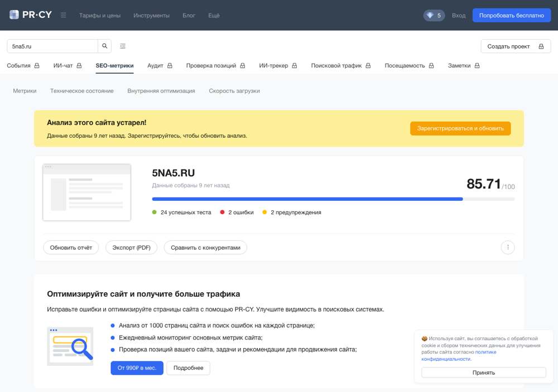Open политике конфиденциальности link
The height and width of the screenshot is (392, 558).
459,355
